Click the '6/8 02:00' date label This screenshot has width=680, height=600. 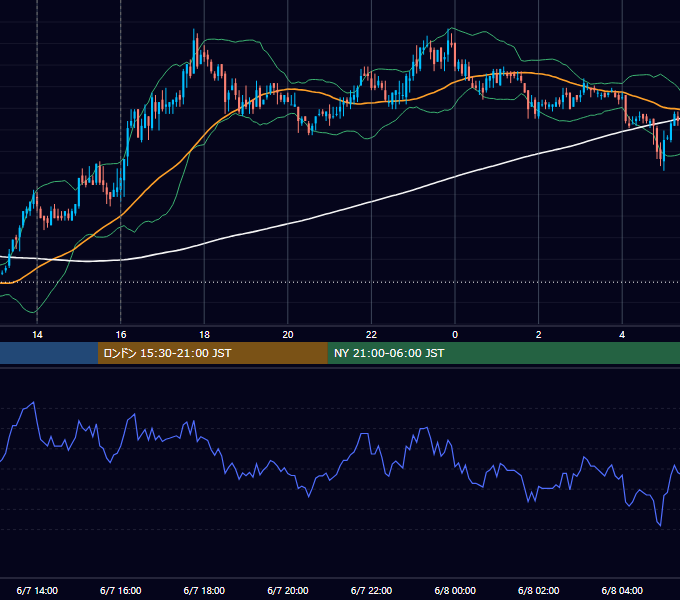coord(539,590)
